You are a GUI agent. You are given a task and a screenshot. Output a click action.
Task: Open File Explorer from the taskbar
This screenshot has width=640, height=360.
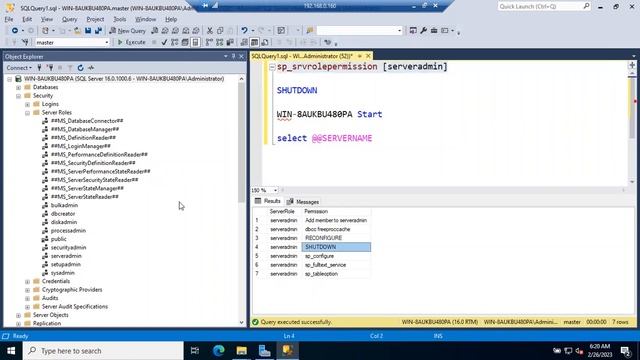[242, 351]
